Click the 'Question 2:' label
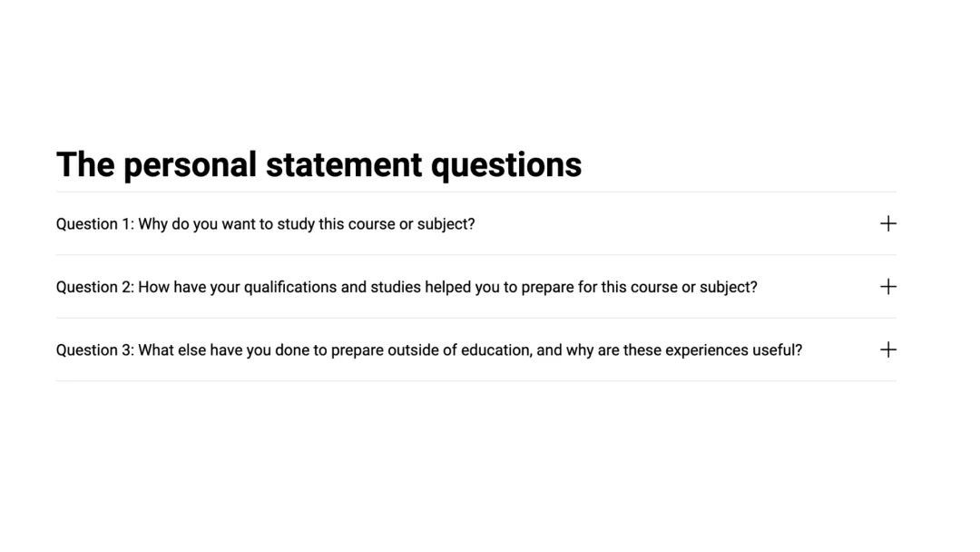This screenshot has height=552, width=980. coord(94,287)
